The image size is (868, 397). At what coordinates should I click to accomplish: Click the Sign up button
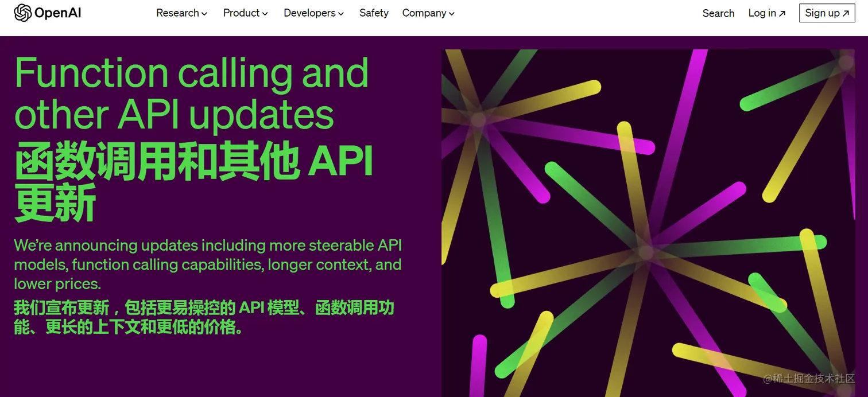(827, 13)
